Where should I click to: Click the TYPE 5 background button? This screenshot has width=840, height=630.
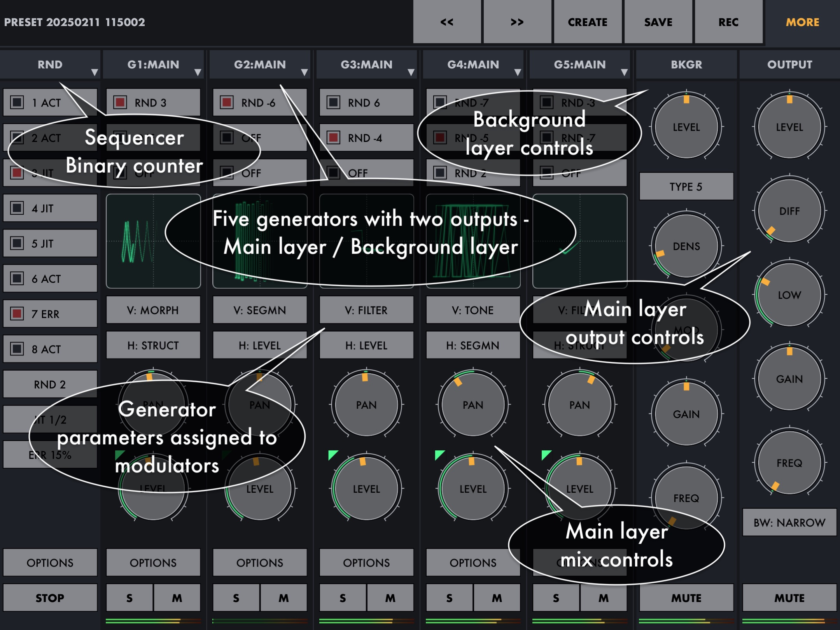tap(686, 187)
